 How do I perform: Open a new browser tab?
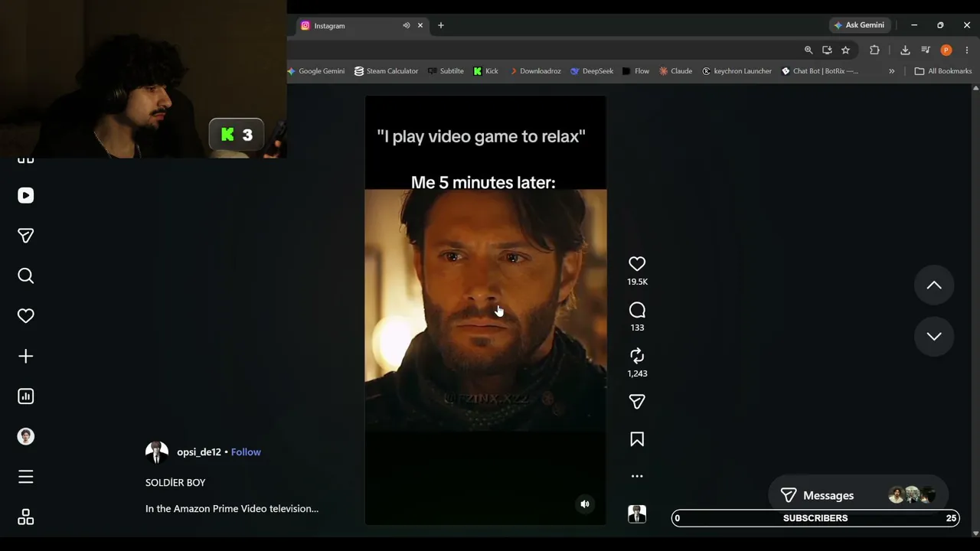[x=441, y=26]
